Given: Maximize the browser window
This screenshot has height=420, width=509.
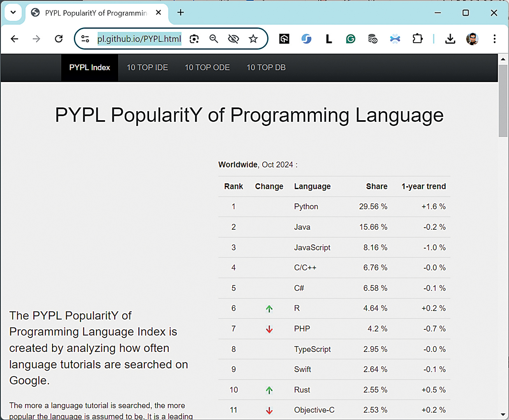Looking at the screenshot, I should (x=466, y=13).
